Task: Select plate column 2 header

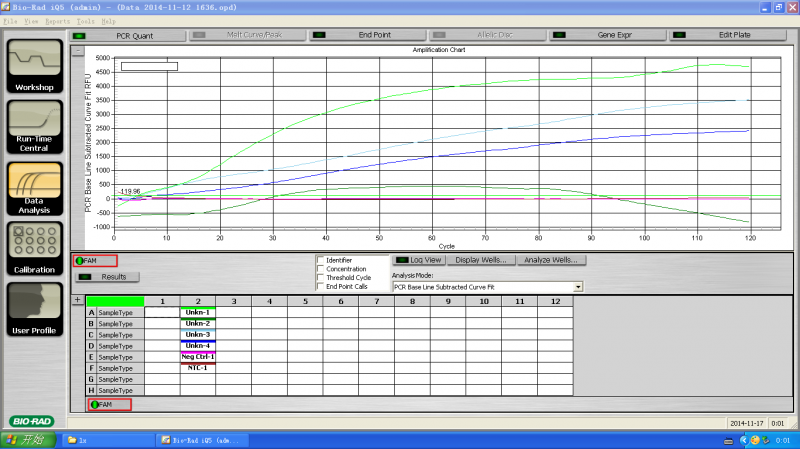Action: tap(198, 302)
